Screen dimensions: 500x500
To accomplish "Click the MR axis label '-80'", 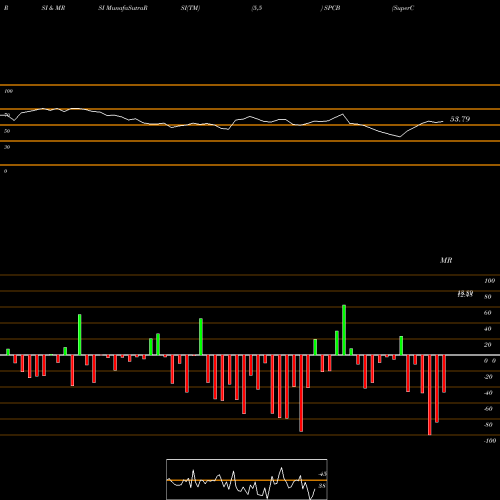I will (x=488, y=425).
